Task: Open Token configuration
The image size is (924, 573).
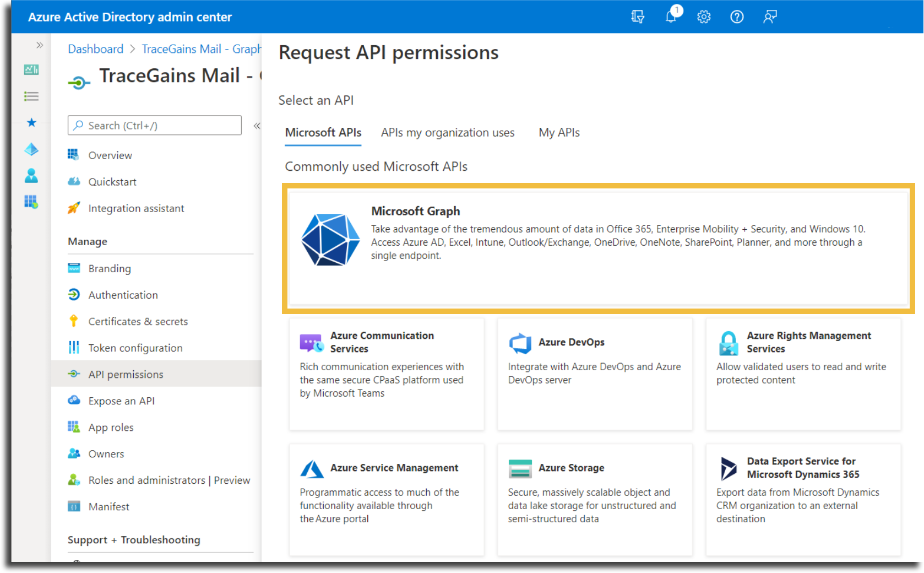Action: [x=135, y=348]
